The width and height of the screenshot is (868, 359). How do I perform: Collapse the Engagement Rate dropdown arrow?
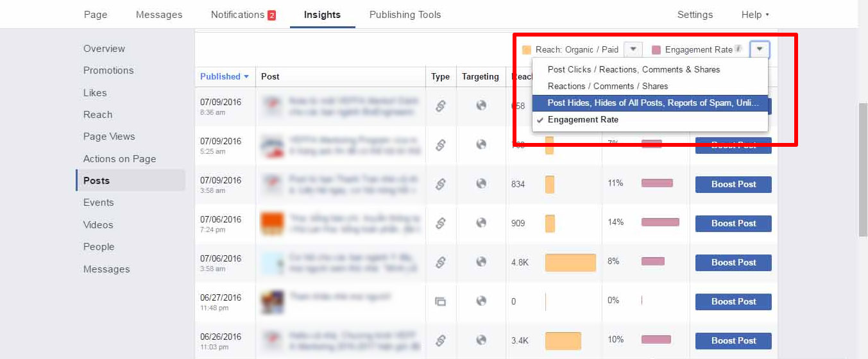tap(760, 49)
